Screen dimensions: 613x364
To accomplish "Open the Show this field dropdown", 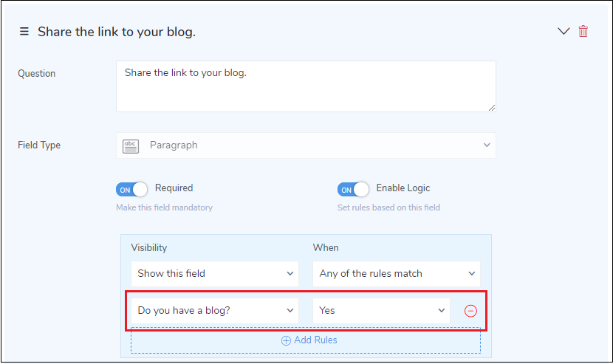I will click(x=215, y=273).
